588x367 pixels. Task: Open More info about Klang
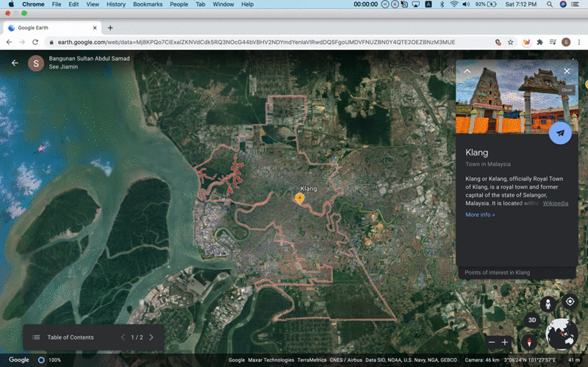(x=480, y=215)
